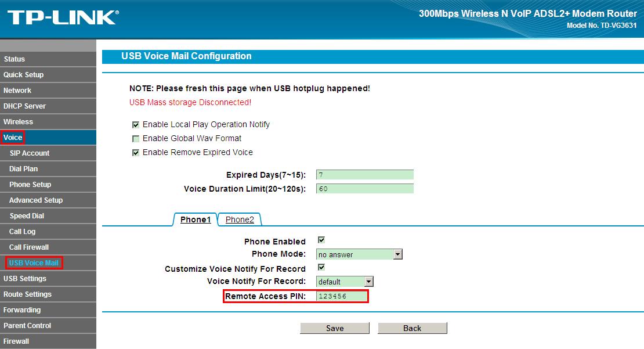Toggle Customize Voice Notify For Record

(321, 267)
